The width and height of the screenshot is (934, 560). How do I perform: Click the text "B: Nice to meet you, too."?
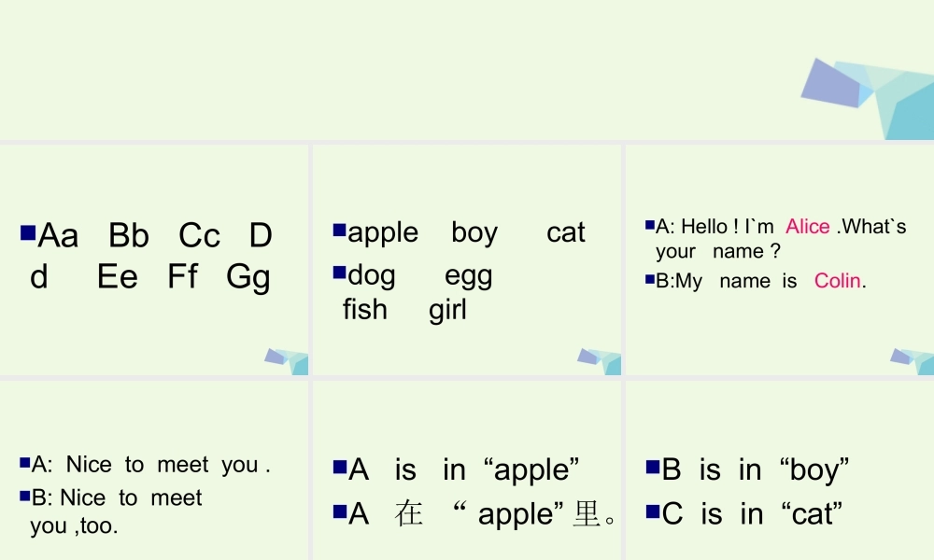tap(117, 511)
